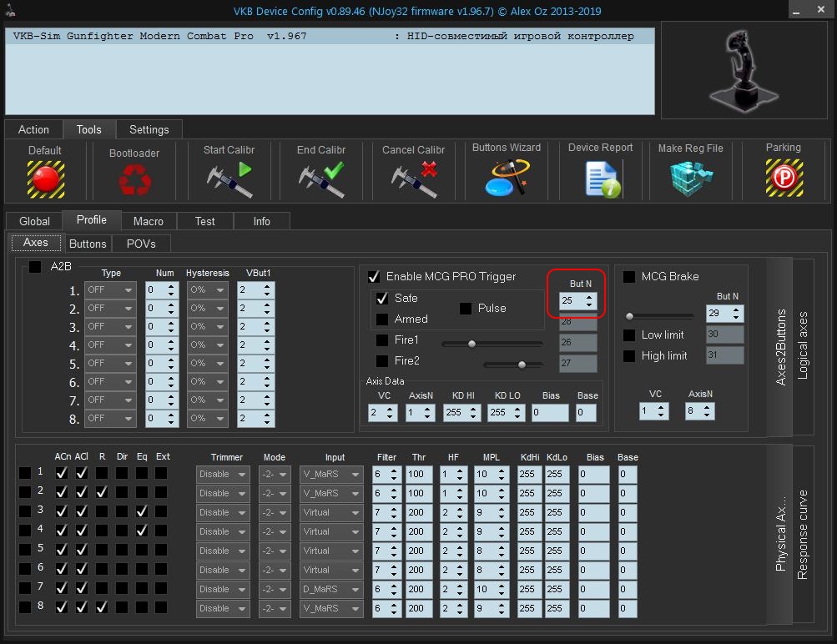Click the Make Reg File cube icon
This screenshot has width=837, height=644.
[x=691, y=179]
